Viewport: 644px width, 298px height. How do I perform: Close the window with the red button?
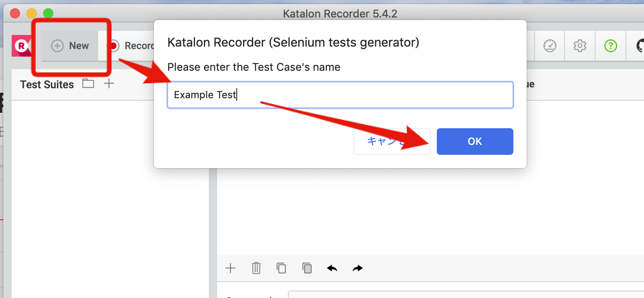15,13
